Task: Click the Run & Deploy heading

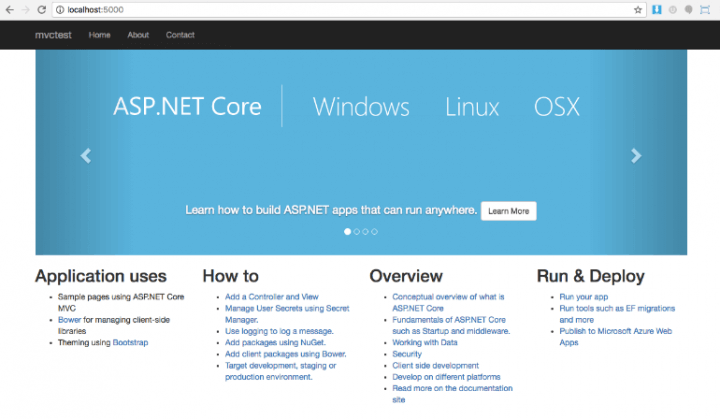Action: (x=591, y=276)
